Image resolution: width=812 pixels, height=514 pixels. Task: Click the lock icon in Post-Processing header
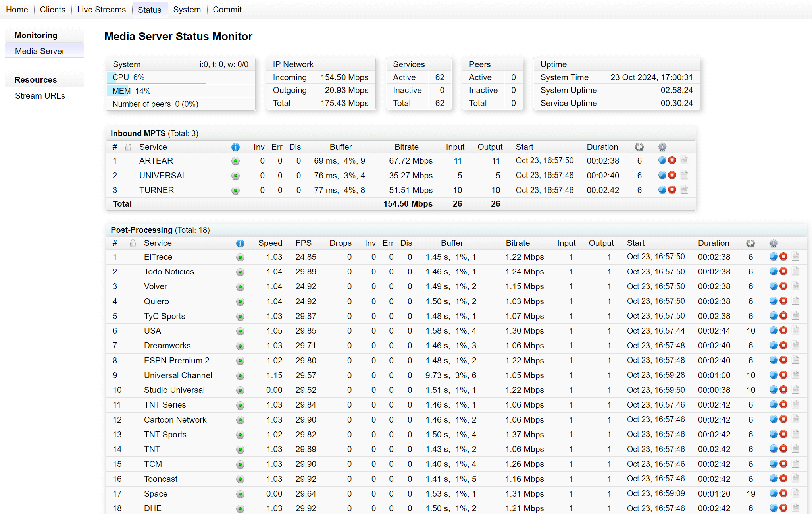coord(133,243)
